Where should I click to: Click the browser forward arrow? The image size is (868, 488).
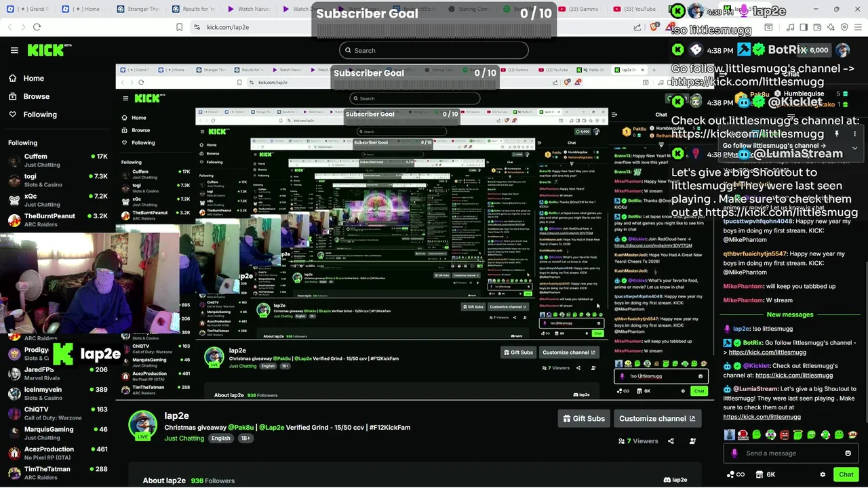point(22,27)
